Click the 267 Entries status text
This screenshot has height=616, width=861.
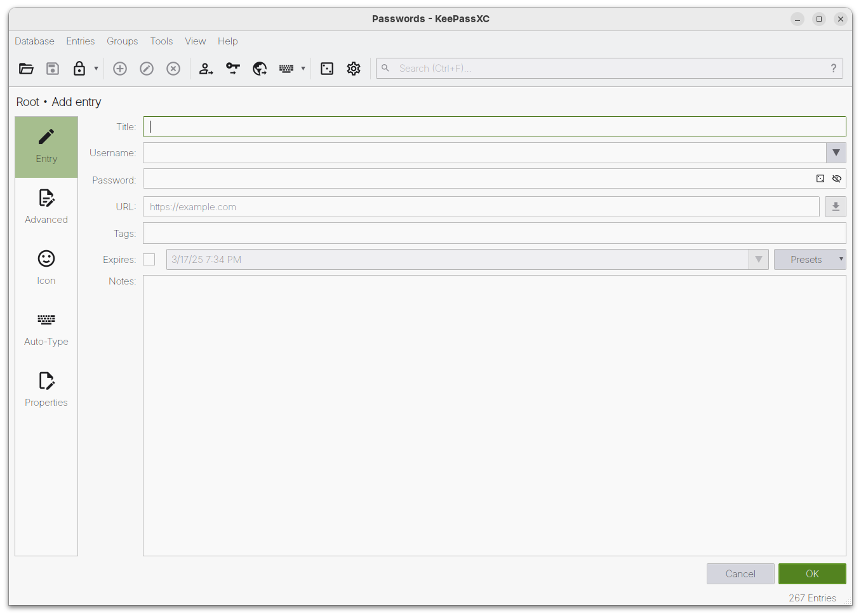click(x=812, y=598)
